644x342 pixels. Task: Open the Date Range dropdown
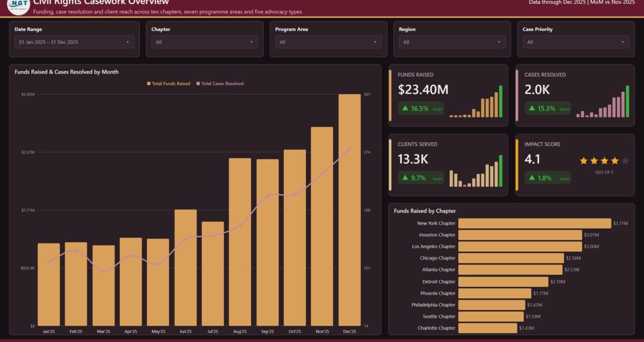pyautogui.click(x=75, y=42)
